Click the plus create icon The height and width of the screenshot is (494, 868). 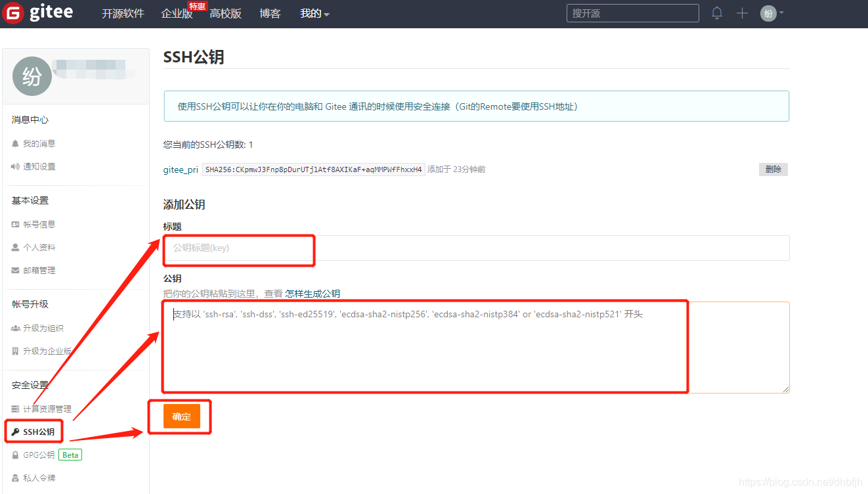coord(742,13)
